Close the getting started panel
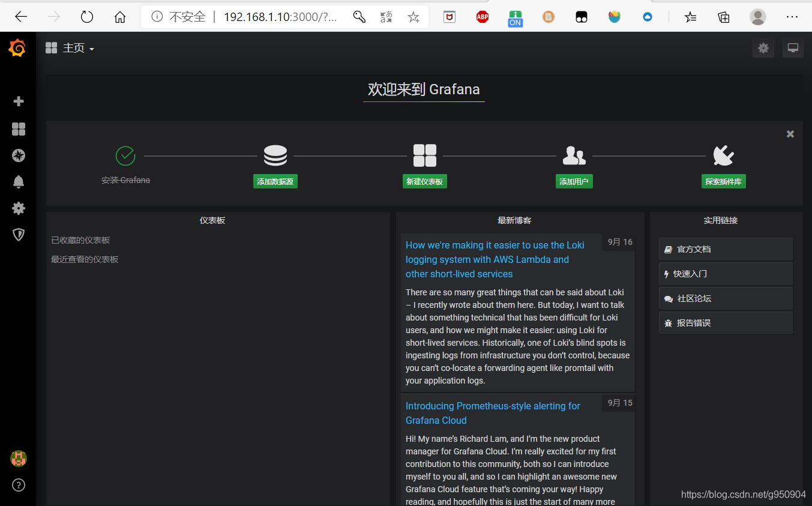Viewport: 812px width, 506px height. [790, 134]
